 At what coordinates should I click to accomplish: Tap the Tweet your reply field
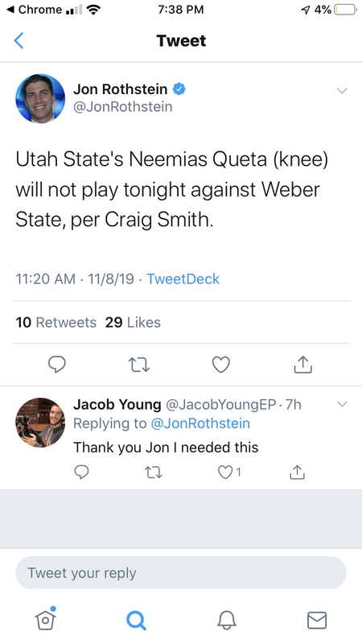coord(181,572)
